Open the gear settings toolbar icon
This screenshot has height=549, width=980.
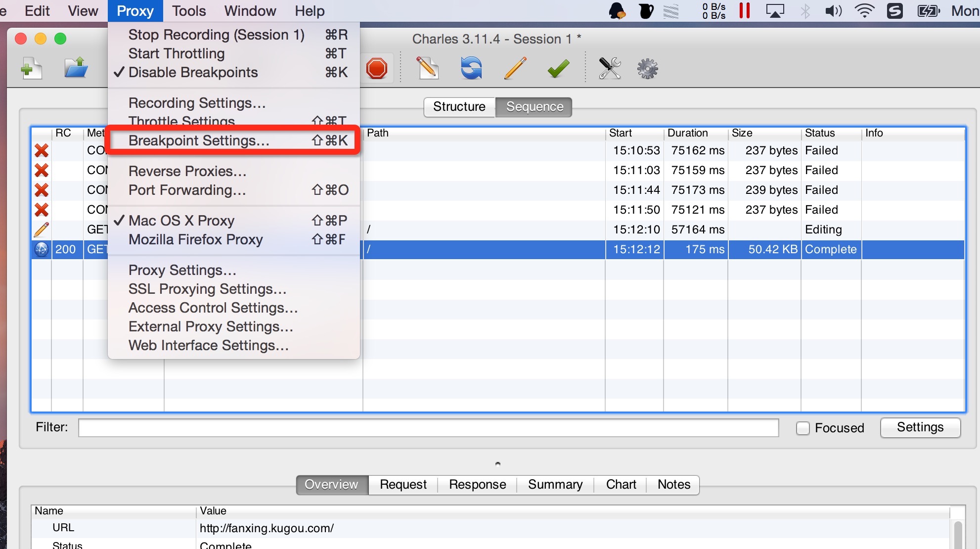(647, 68)
